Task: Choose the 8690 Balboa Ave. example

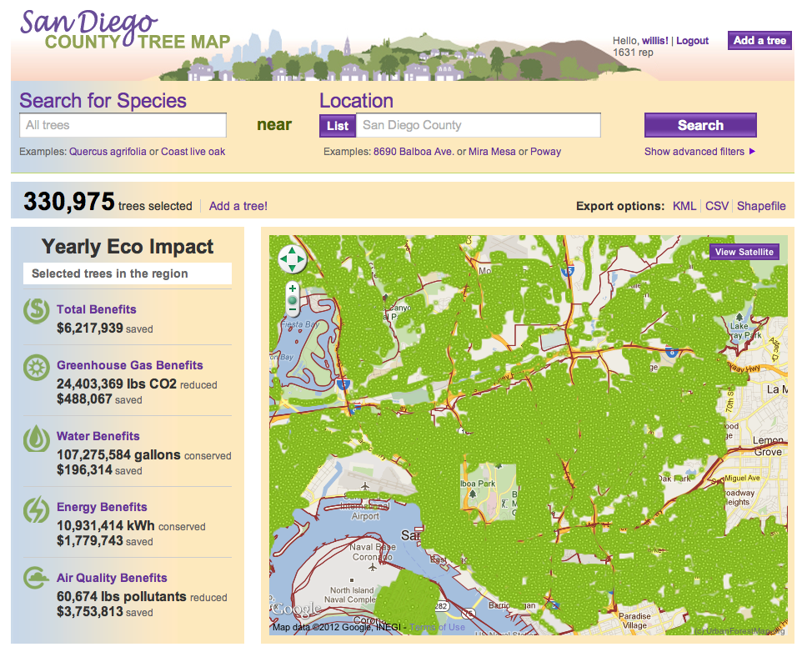Action: (414, 152)
